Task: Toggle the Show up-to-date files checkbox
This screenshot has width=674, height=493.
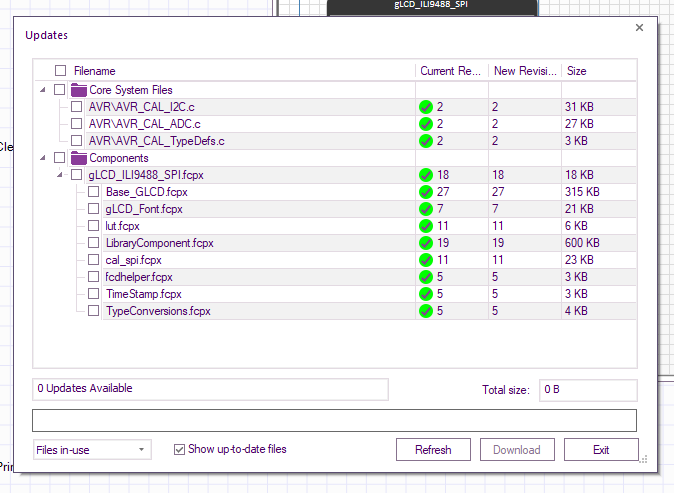Action: (x=180, y=450)
